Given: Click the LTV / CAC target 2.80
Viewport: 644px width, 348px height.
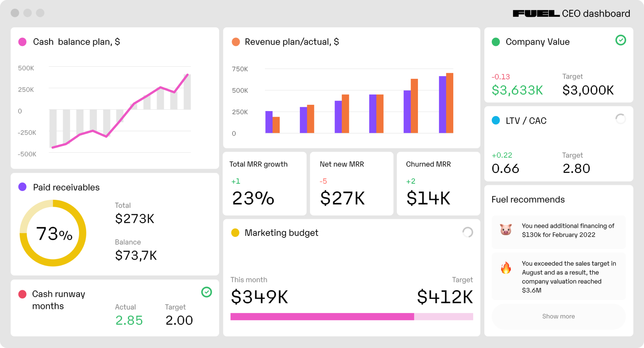Looking at the screenshot, I should 576,169.
